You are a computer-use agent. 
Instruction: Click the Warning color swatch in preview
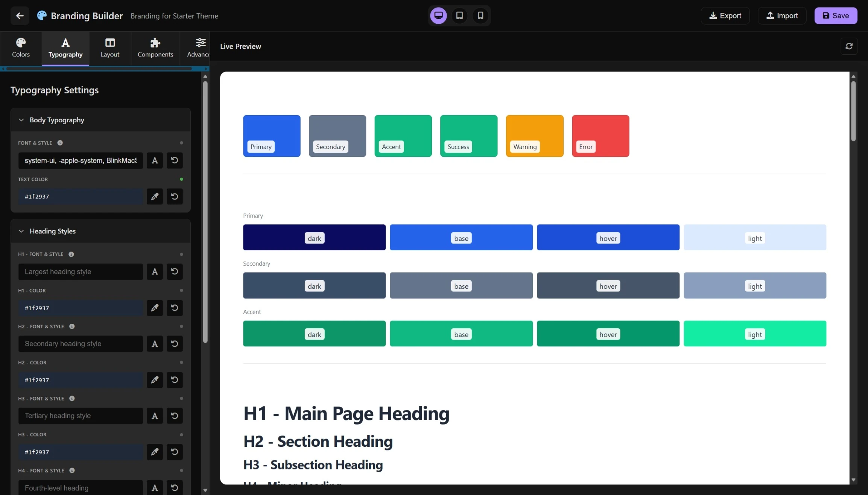pyautogui.click(x=535, y=136)
